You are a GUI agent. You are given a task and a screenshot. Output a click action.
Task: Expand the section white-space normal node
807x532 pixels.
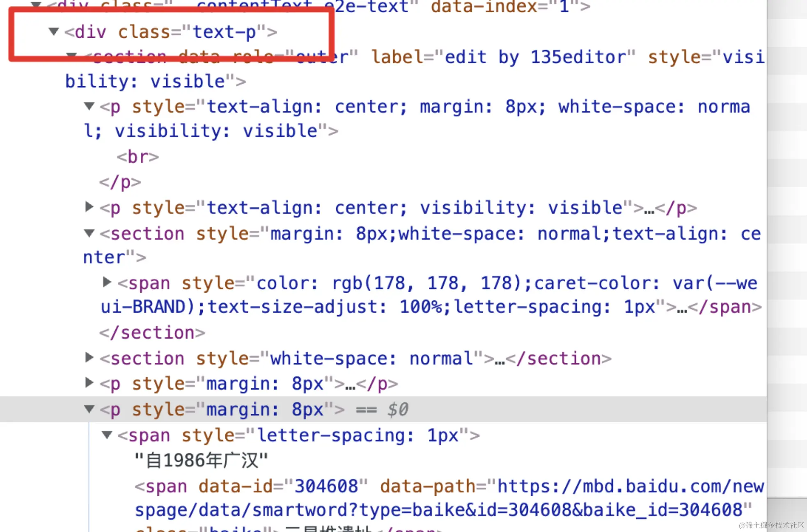(89, 358)
